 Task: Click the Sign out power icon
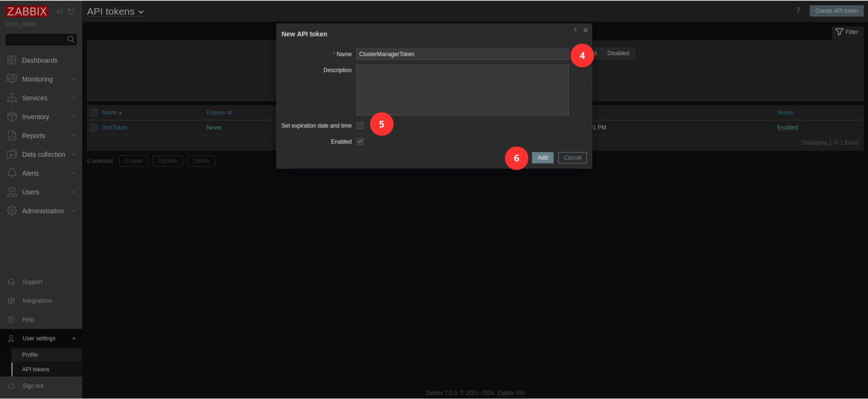pyautogui.click(x=11, y=386)
